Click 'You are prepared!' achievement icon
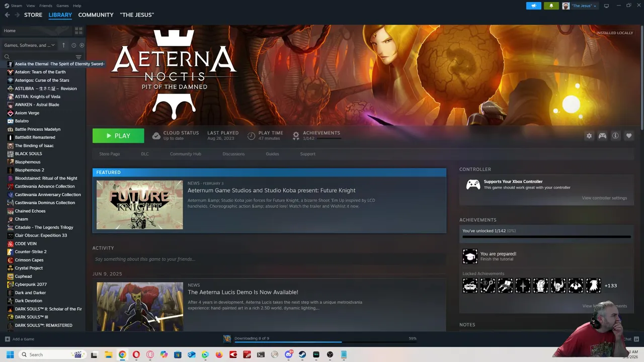Viewport: 644px width, 362px height. click(470, 256)
